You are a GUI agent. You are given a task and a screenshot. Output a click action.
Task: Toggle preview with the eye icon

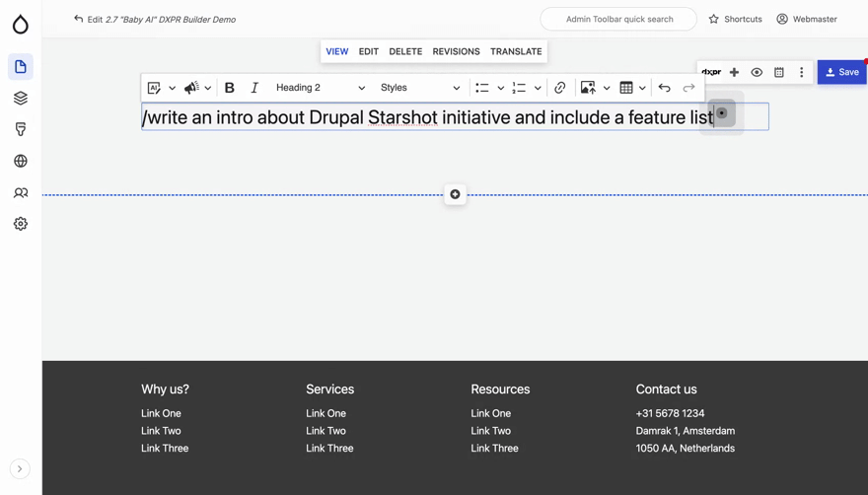point(757,72)
